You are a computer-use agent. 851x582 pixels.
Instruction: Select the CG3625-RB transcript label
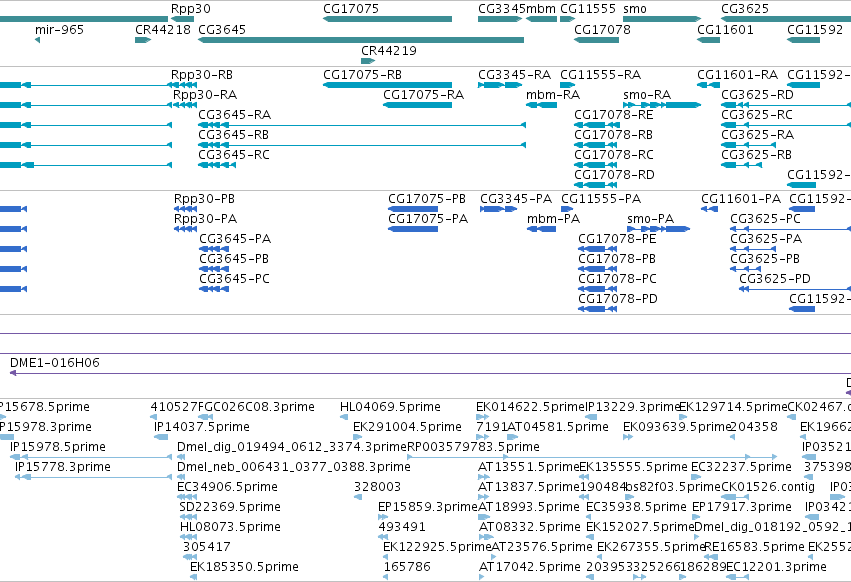pyautogui.click(x=756, y=155)
